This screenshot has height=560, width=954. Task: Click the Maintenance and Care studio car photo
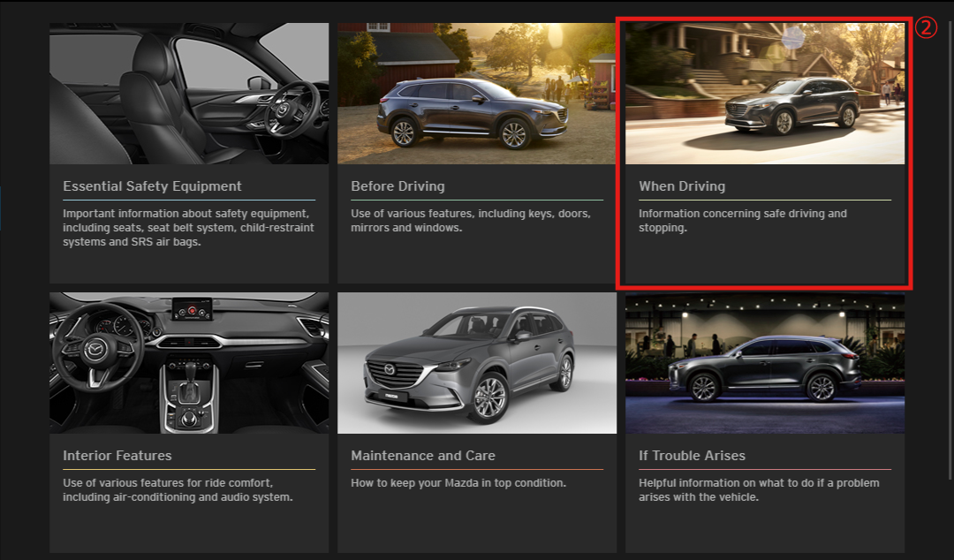(x=477, y=363)
